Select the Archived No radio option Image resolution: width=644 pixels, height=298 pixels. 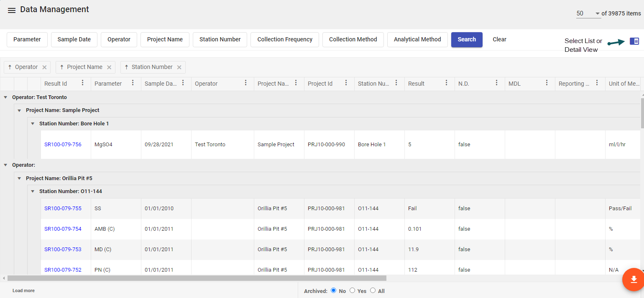[333, 290]
